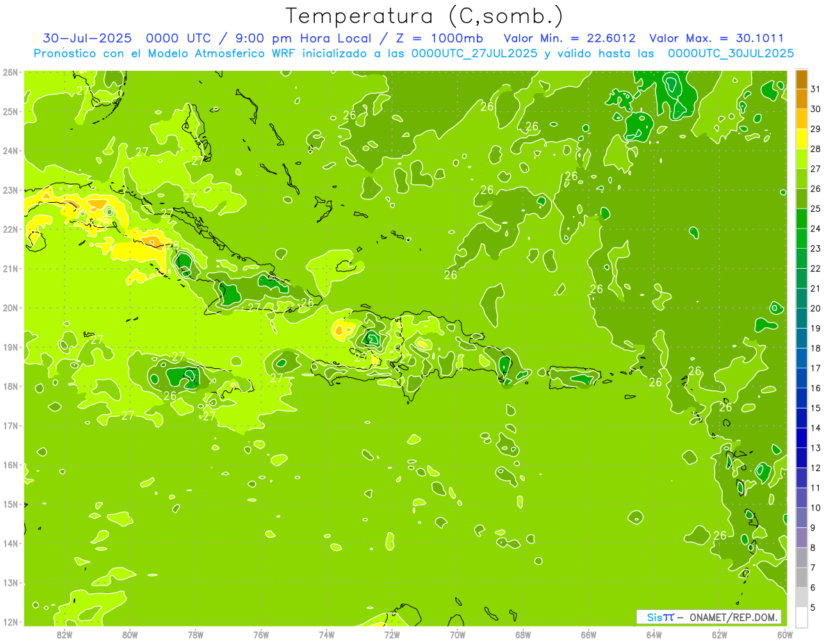Click the '20N' latitude axis label

[11, 308]
